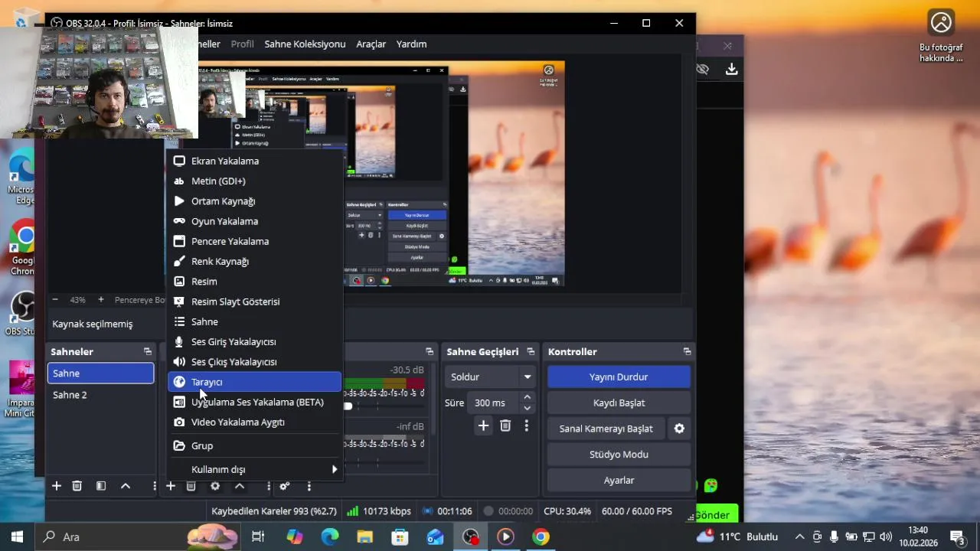Click Yayını Durdur button

619,377
